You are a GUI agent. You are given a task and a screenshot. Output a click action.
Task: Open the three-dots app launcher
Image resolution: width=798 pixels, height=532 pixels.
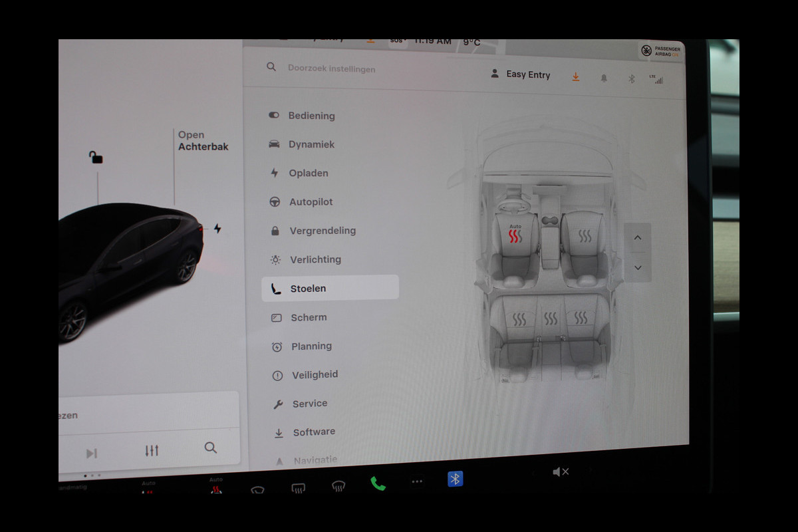click(x=417, y=481)
